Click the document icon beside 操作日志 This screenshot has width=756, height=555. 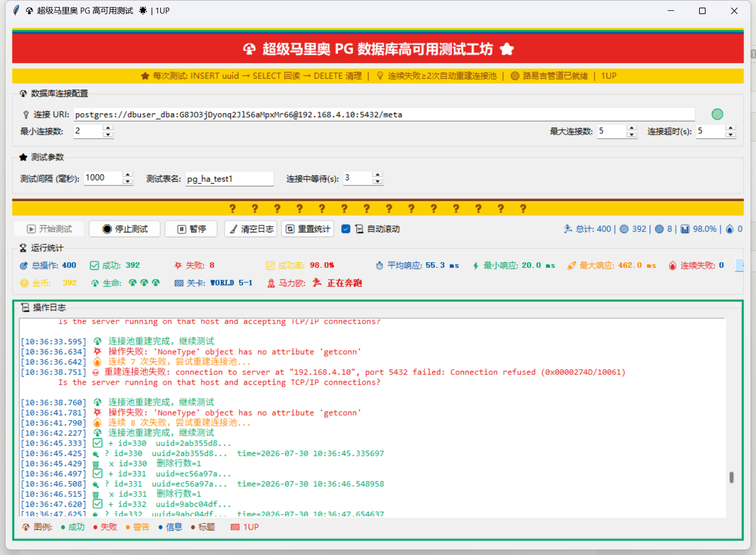pyautogui.click(x=25, y=307)
